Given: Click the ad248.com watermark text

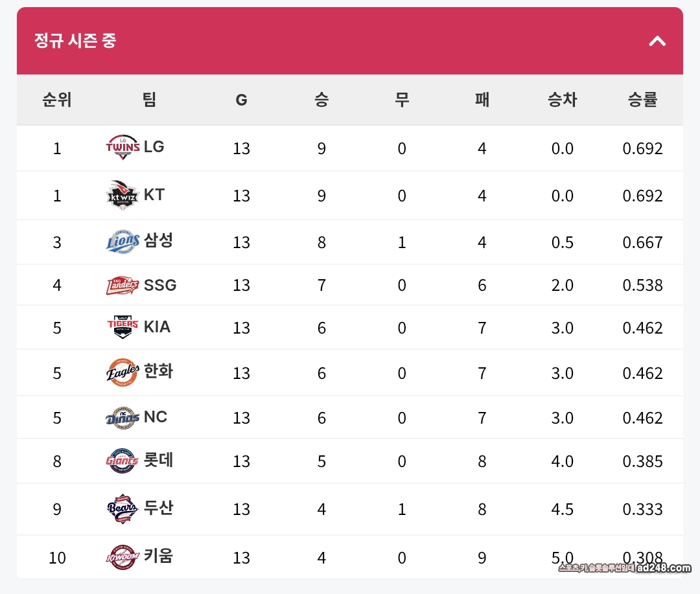Looking at the screenshot, I should 663,568.
